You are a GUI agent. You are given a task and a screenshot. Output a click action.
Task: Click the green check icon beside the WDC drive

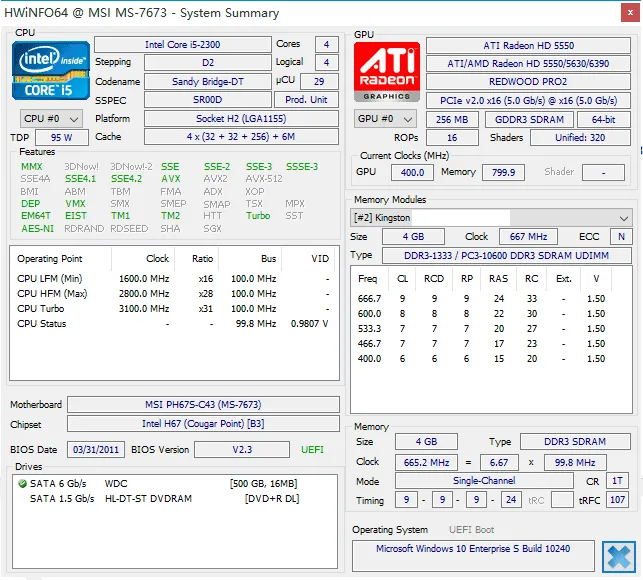(x=23, y=483)
